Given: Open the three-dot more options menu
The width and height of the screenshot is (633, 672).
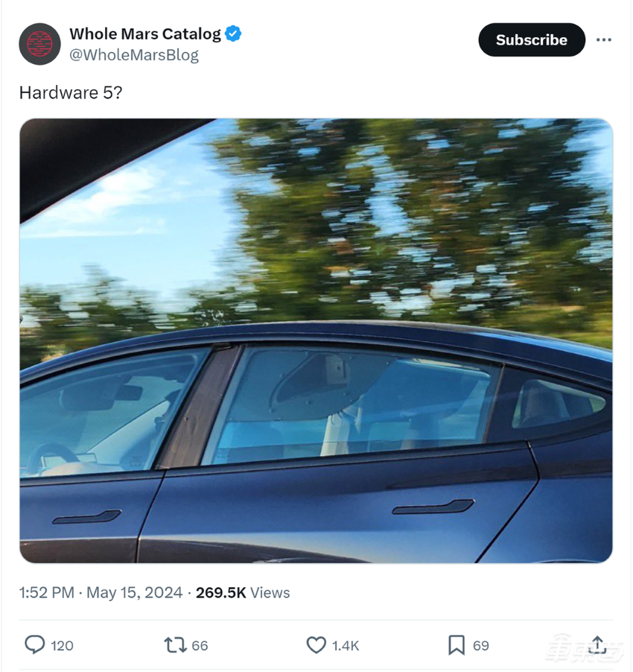Looking at the screenshot, I should 604,40.
